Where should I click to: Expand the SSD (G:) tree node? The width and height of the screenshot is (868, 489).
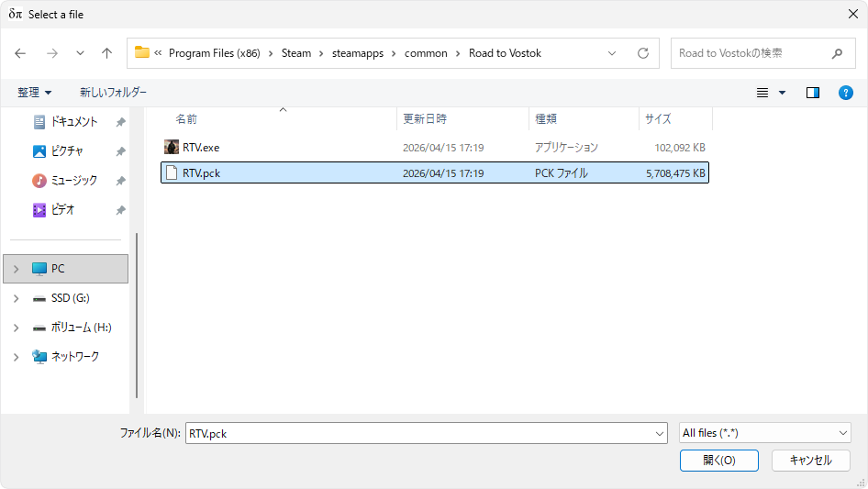[16, 298]
